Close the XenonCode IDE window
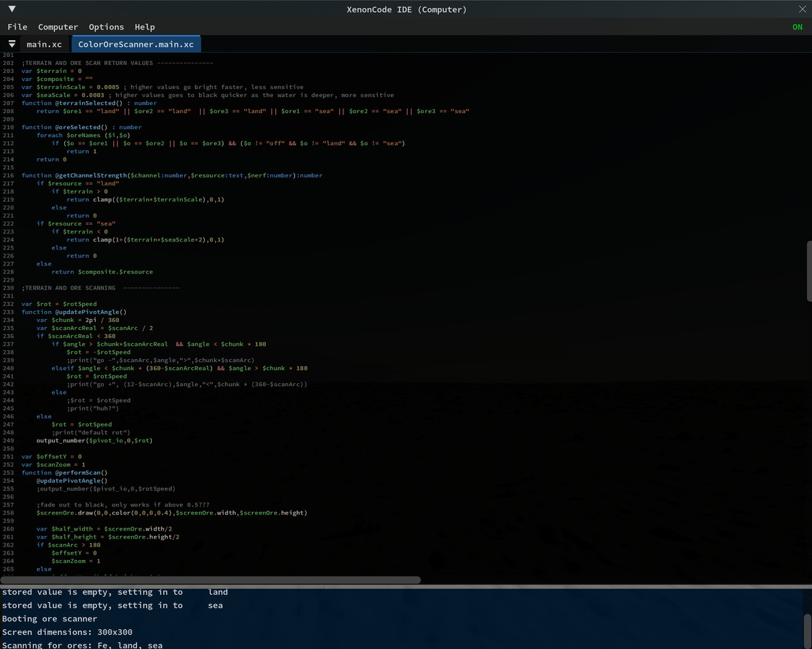The image size is (812, 649). 802,9
